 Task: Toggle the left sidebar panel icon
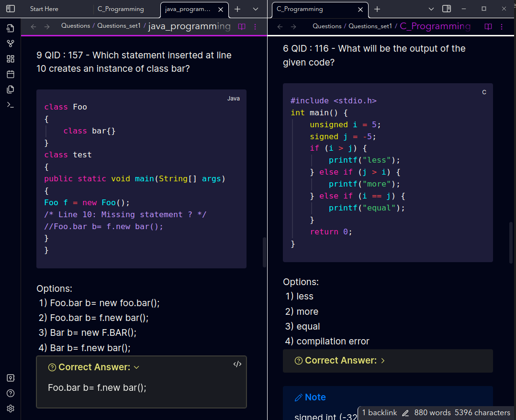[x=11, y=9]
